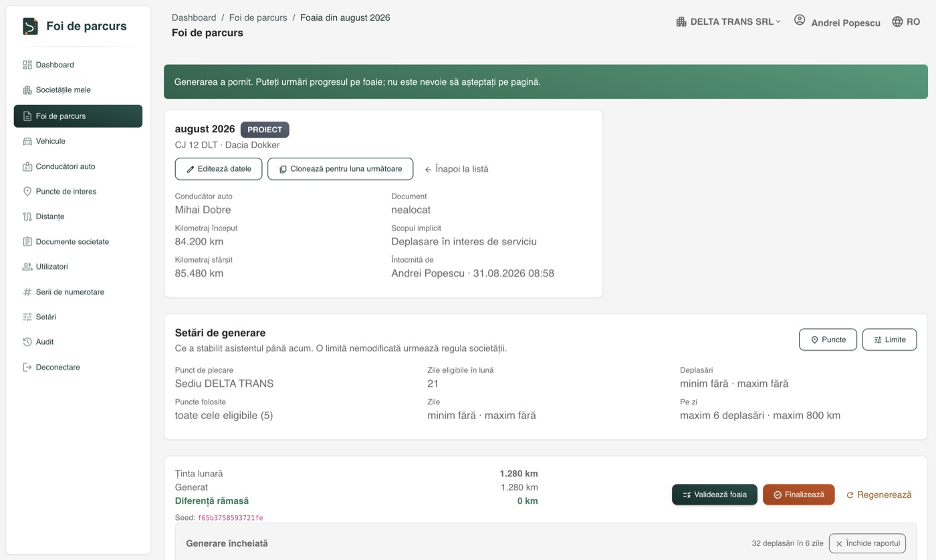The height and width of the screenshot is (560, 936).
Task: Select Foi de parcurs sidebar item
Action: pos(78,116)
